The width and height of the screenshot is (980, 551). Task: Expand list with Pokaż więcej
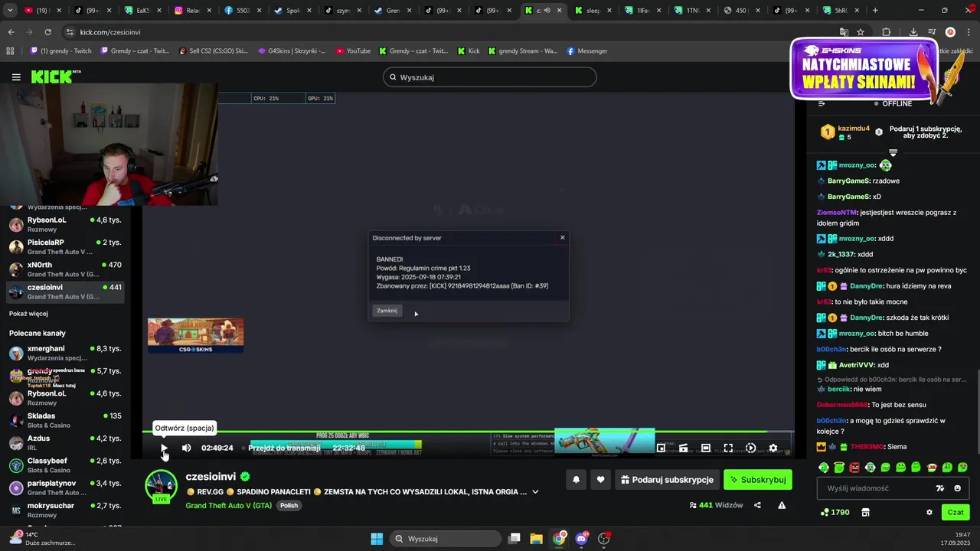click(28, 314)
